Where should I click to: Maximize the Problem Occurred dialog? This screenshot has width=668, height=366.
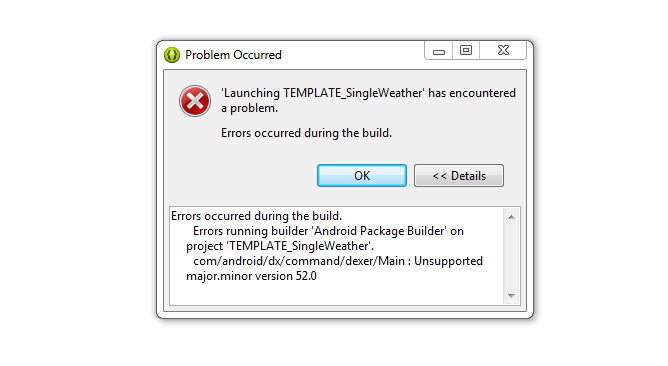point(466,51)
